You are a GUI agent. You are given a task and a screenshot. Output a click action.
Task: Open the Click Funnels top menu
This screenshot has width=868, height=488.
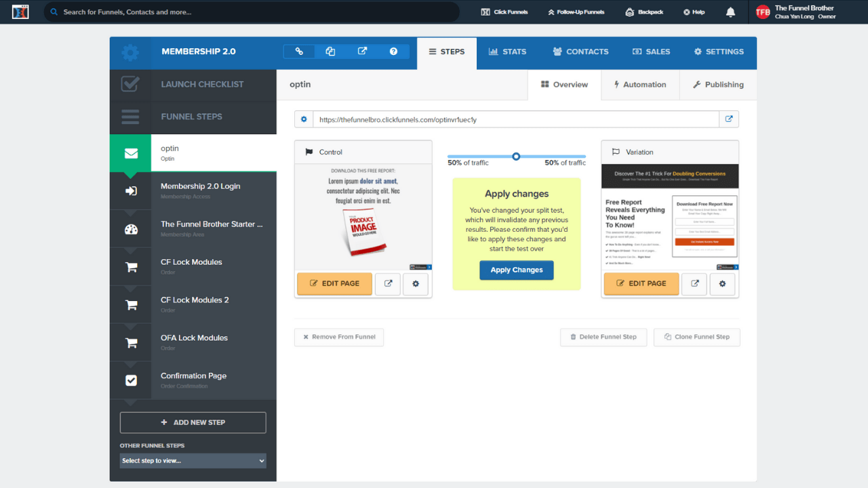[x=504, y=12]
